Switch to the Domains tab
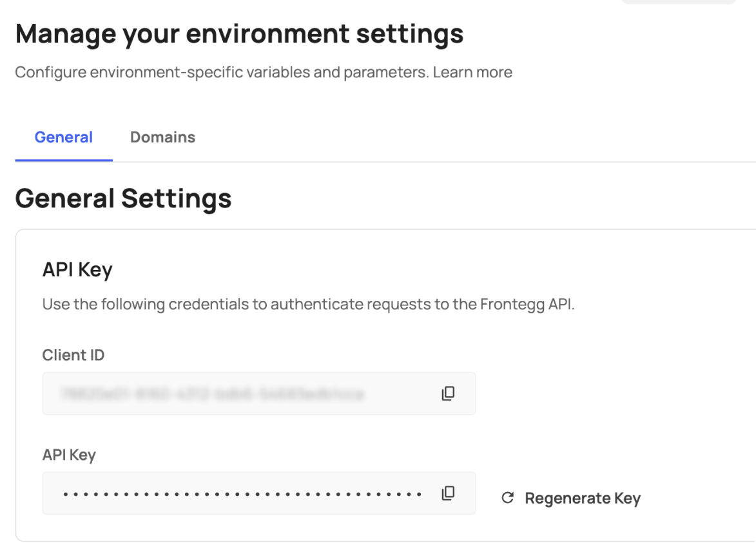The width and height of the screenshot is (756, 543). 162,137
